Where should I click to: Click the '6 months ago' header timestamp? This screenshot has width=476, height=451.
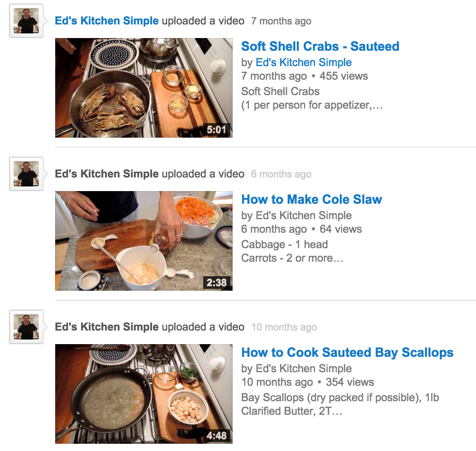click(281, 174)
